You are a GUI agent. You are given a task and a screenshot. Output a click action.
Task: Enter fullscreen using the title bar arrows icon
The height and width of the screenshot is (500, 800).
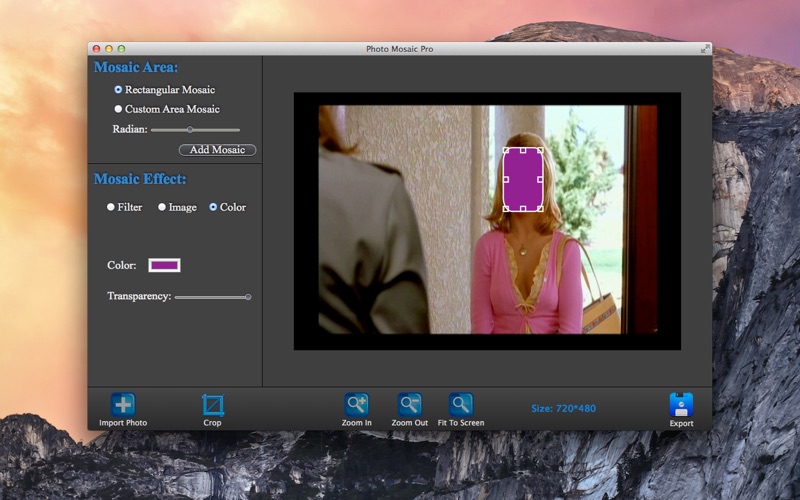click(705, 48)
